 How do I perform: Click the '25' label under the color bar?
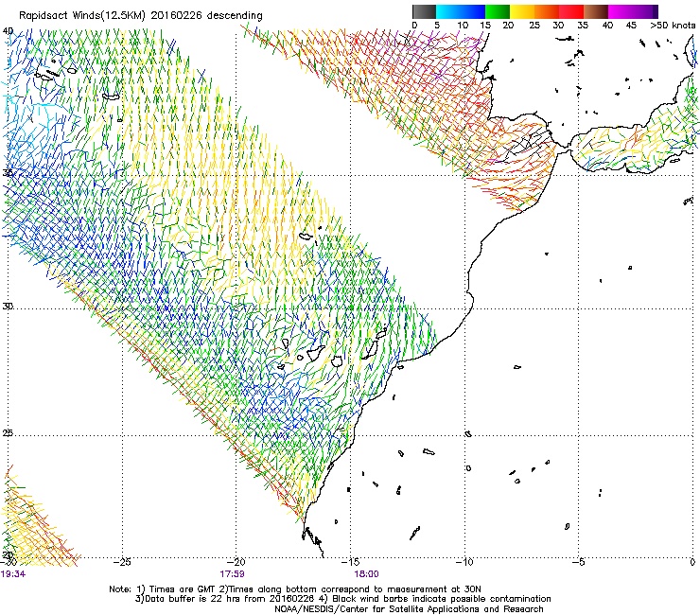pyautogui.click(x=534, y=26)
